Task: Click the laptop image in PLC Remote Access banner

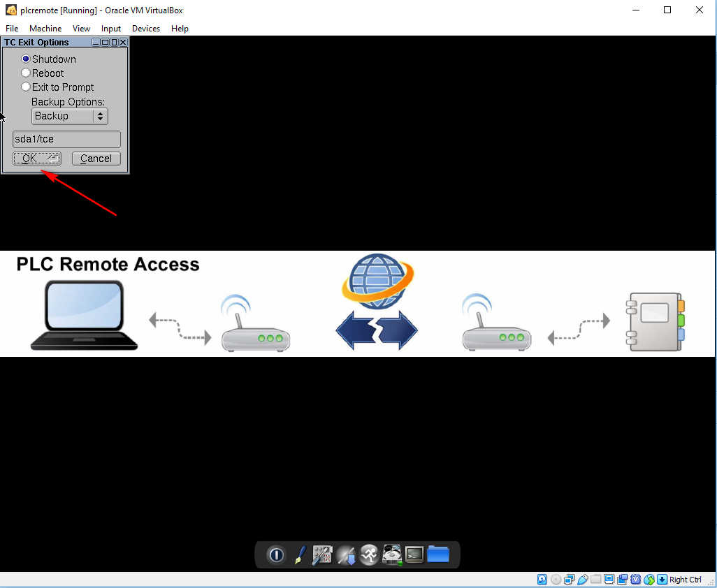Action: click(x=84, y=315)
